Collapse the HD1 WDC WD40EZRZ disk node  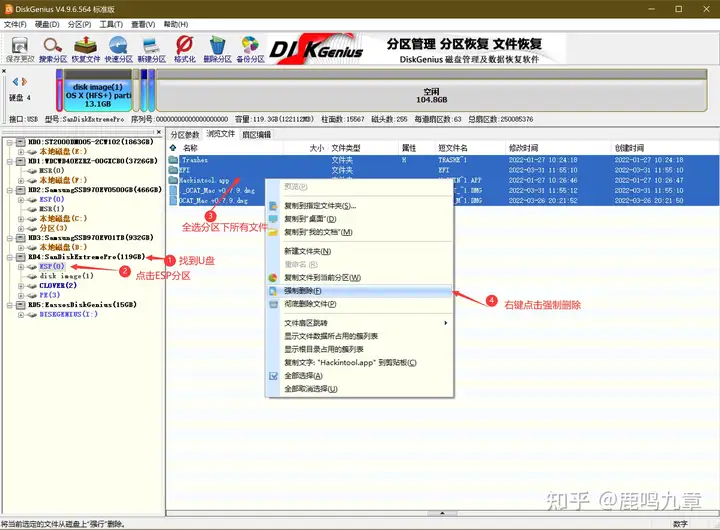(x=10, y=161)
